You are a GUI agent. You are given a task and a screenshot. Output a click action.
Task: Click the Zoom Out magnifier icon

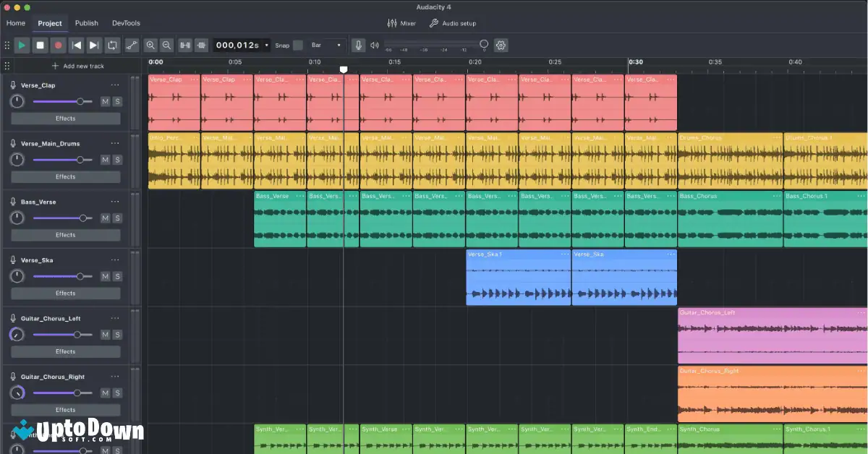(166, 45)
